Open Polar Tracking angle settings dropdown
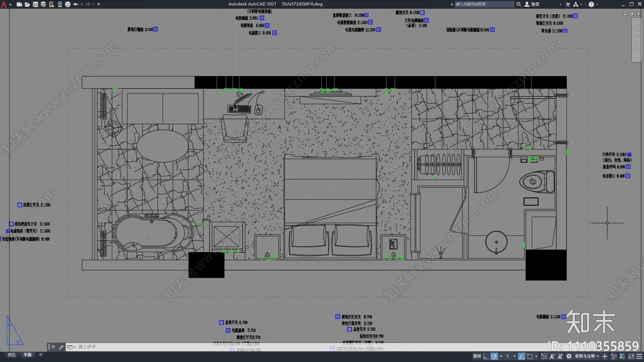Viewport: 644px width, 362px height. 501,356
